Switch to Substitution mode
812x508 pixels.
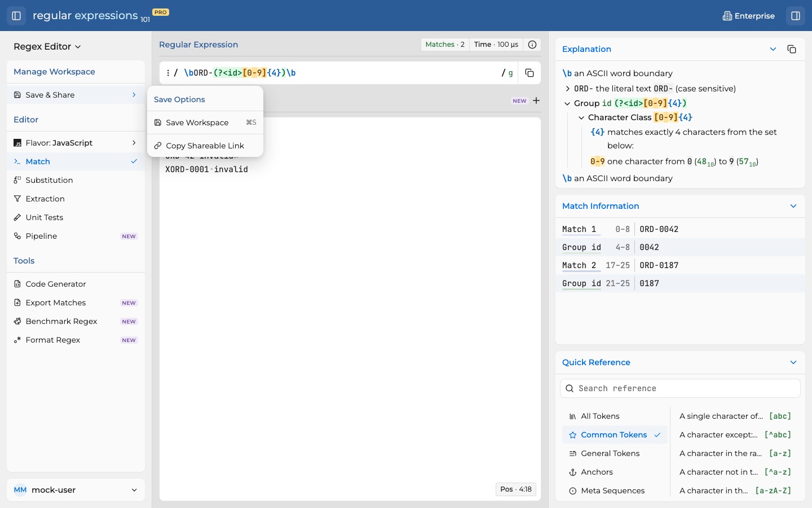pyautogui.click(x=76, y=180)
